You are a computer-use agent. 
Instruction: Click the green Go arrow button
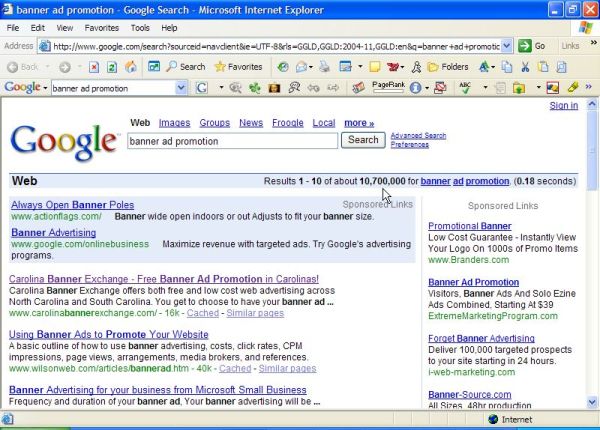[x=525, y=46]
